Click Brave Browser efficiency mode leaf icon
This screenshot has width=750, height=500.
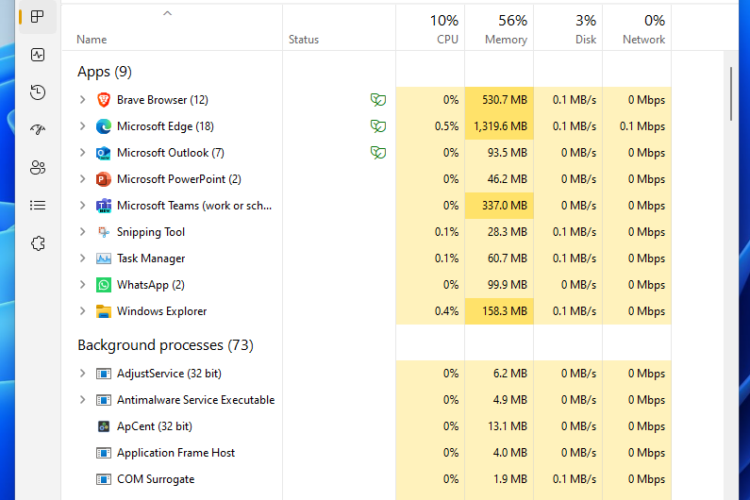377,100
